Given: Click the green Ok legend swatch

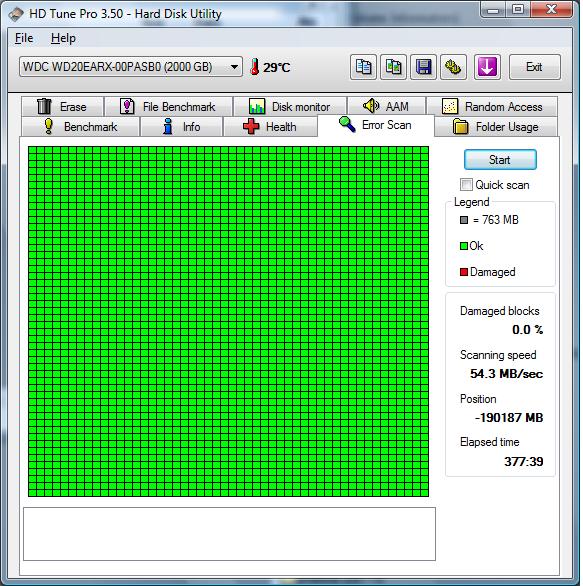Looking at the screenshot, I should point(464,246).
